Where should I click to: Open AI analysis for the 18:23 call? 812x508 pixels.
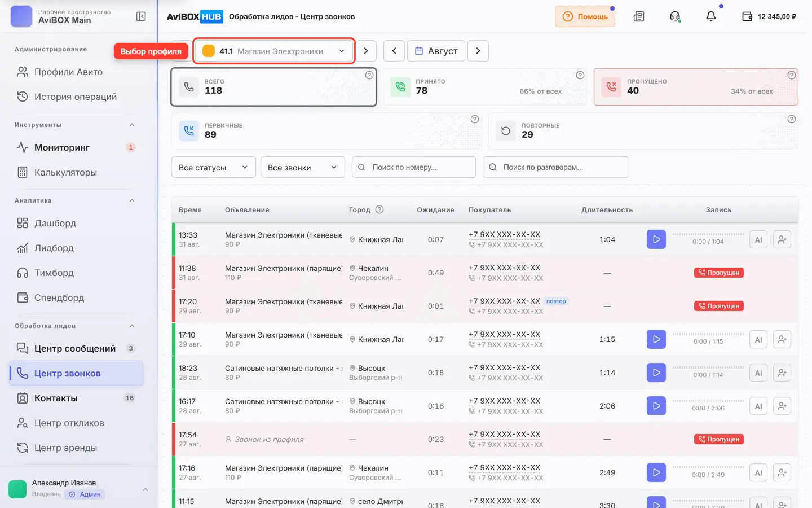click(758, 373)
